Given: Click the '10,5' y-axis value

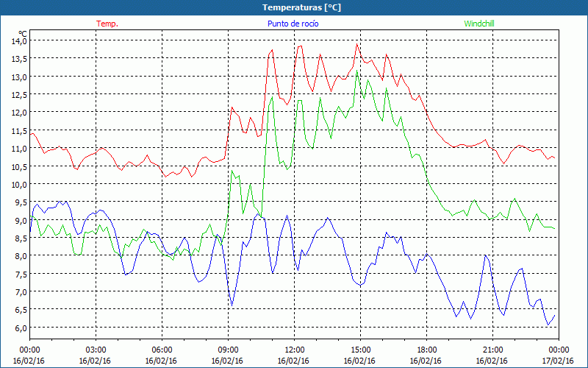Looking at the screenshot, I should click(20, 166).
